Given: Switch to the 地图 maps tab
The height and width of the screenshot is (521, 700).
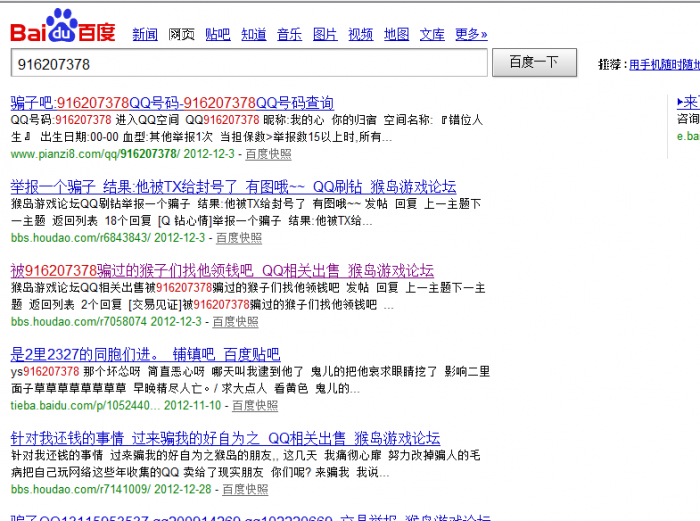Looking at the screenshot, I should point(396,34).
